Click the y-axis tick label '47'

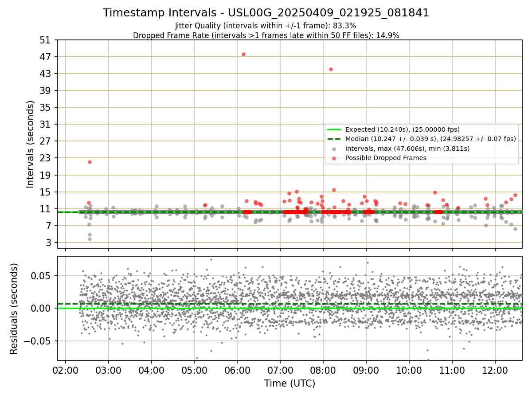47,57
